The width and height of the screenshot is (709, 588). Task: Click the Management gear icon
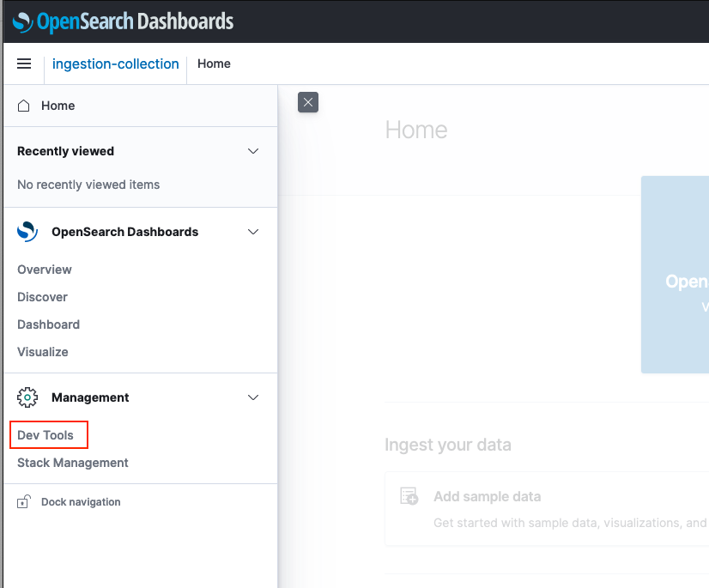coord(27,397)
